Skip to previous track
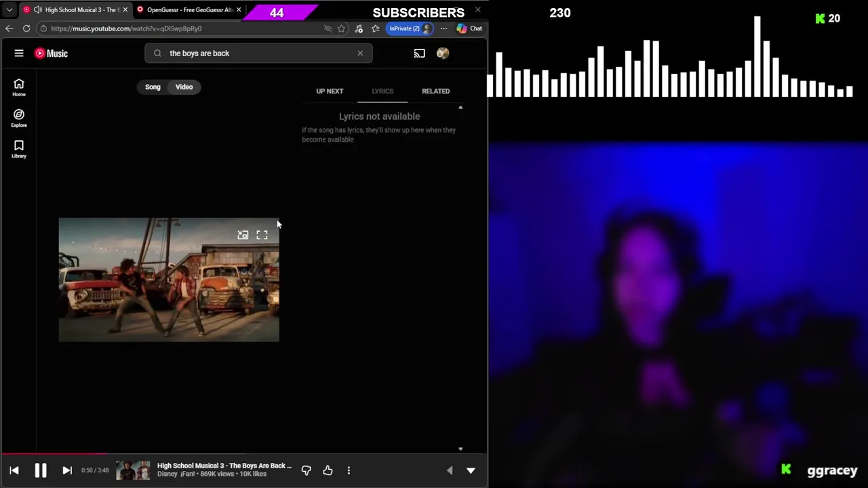868x488 pixels. (x=14, y=470)
